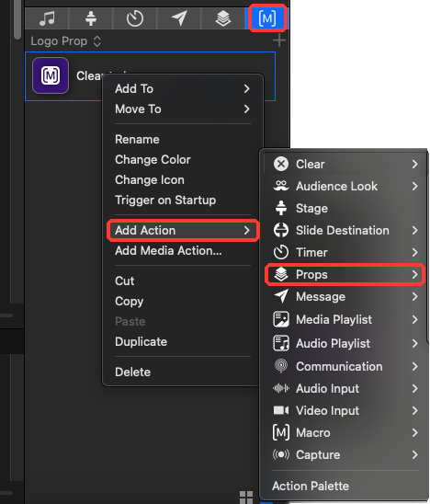Click the Audio Input waveform icon
Image resolution: width=430 pixels, height=504 pixels.
pos(281,388)
